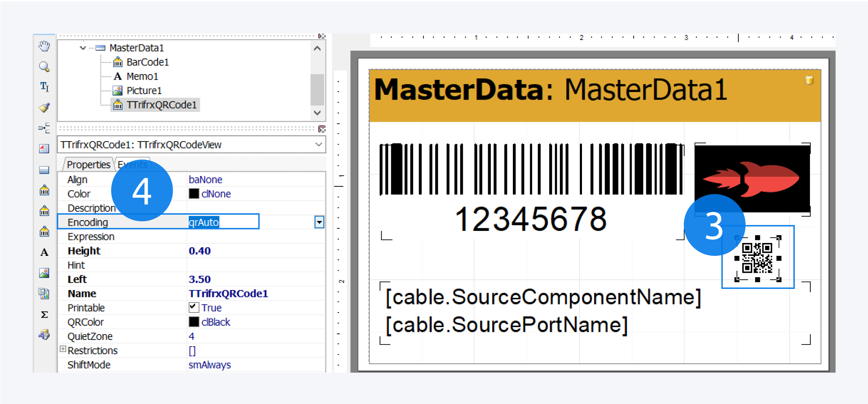Uncheck the Printable property checkbox
The height and width of the screenshot is (404, 868).
(193, 307)
